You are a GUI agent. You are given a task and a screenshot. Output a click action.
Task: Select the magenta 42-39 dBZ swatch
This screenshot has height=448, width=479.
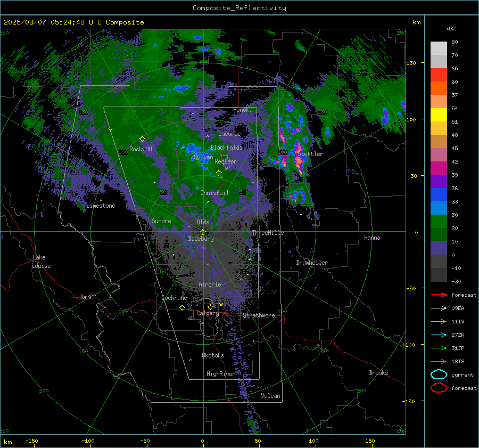(439, 168)
